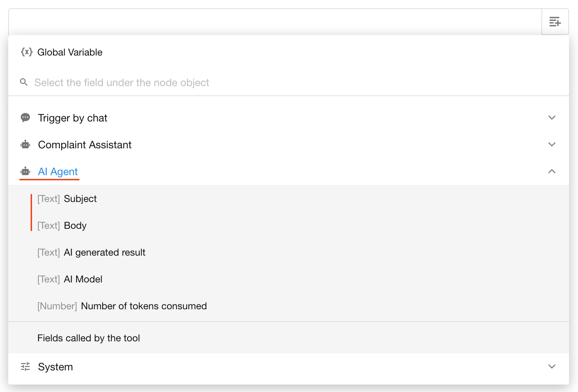Expand the System section chevron
This screenshot has width=578, height=392.
(x=552, y=367)
